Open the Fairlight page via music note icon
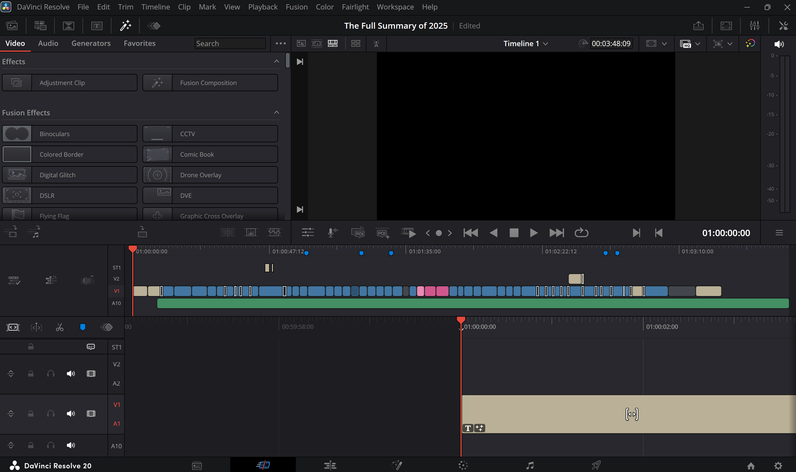Viewport: 796px width, 472px height. point(529,465)
